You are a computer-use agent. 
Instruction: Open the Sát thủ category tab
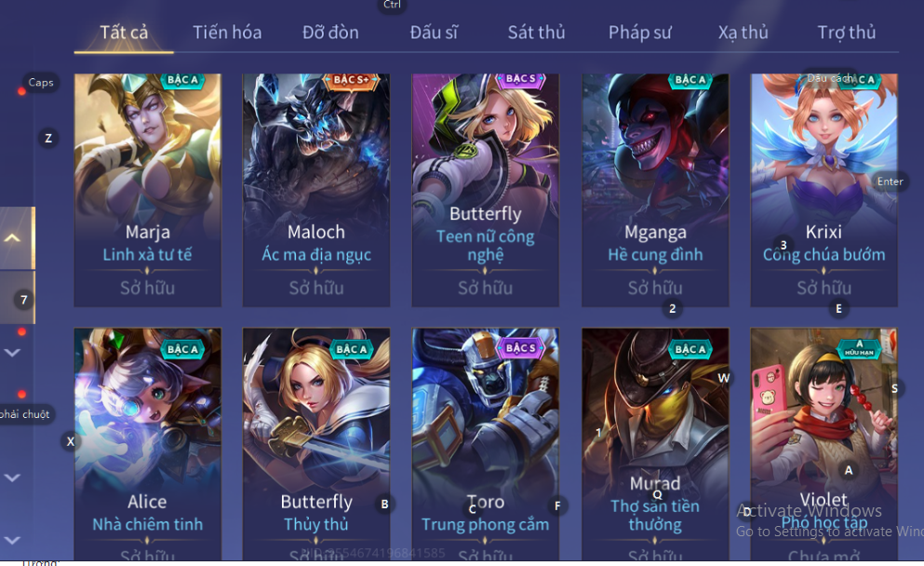pyautogui.click(x=536, y=33)
